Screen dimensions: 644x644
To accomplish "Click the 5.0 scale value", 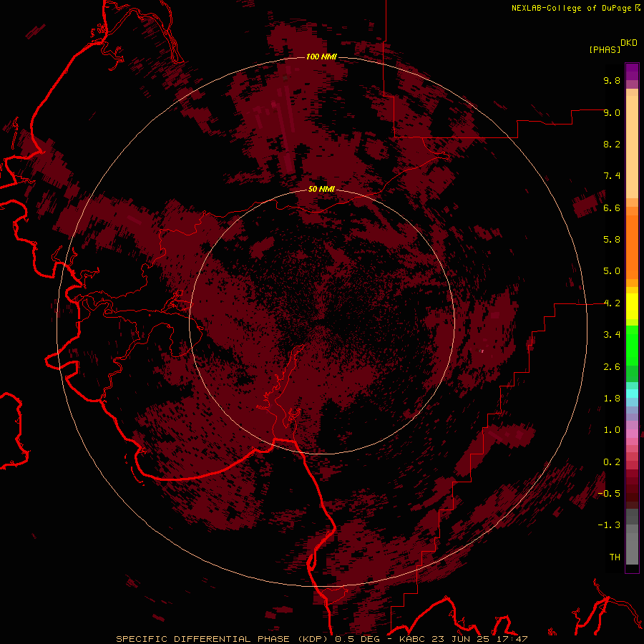I will 612,271.
